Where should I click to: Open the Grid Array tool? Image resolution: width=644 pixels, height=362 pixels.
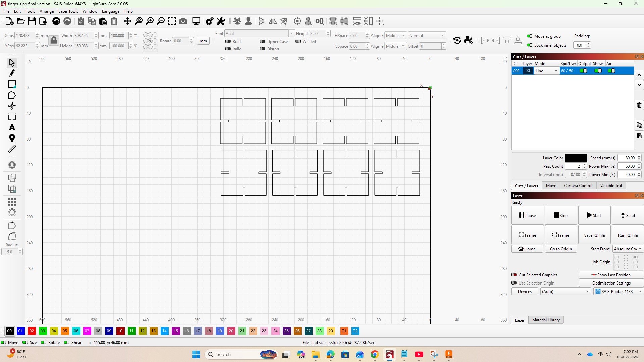[12, 202]
